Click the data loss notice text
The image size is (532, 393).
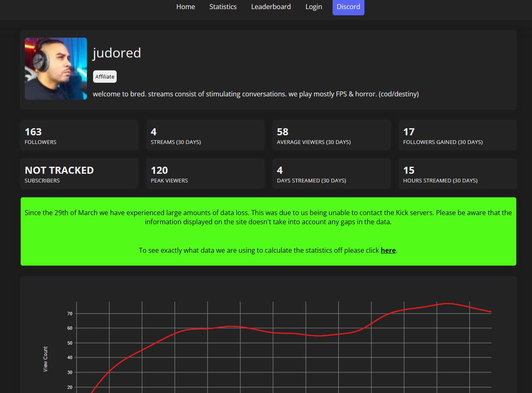click(268, 217)
